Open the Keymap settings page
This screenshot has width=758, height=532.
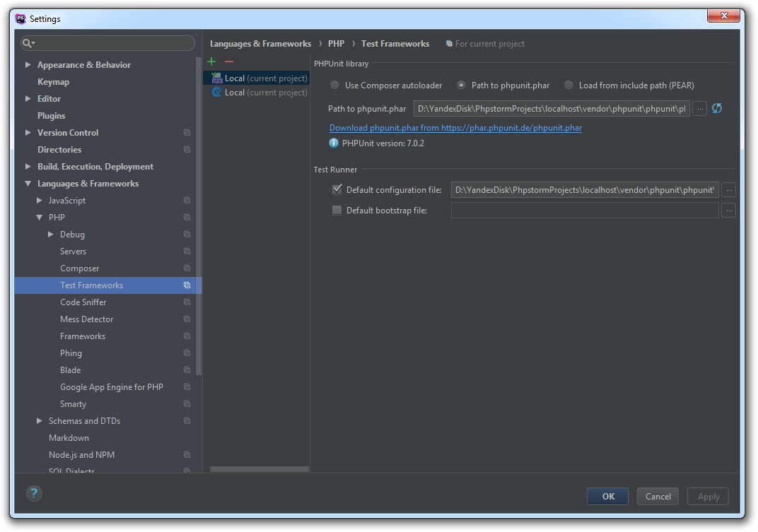click(53, 82)
